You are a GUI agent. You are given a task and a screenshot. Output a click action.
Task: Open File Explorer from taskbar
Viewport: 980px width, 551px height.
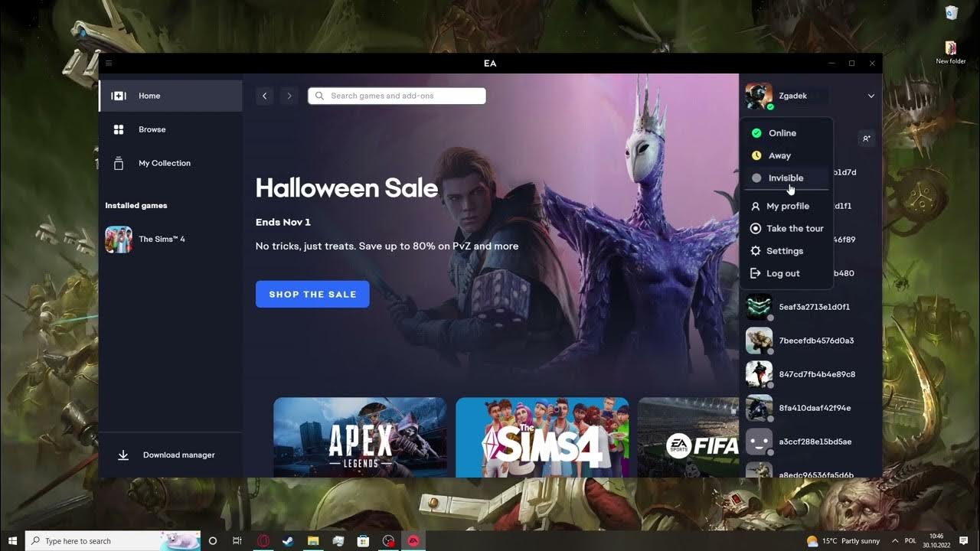click(313, 540)
